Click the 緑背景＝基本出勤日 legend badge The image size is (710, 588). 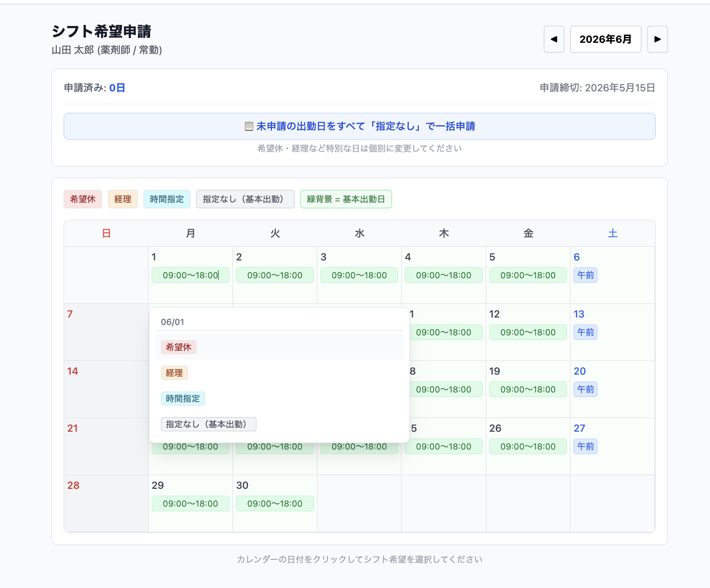[x=345, y=199]
